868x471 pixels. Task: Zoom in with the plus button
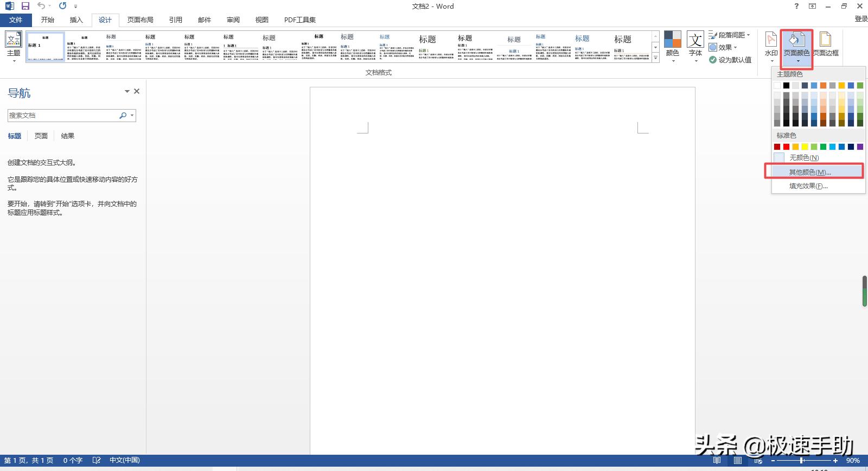(835, 461)
